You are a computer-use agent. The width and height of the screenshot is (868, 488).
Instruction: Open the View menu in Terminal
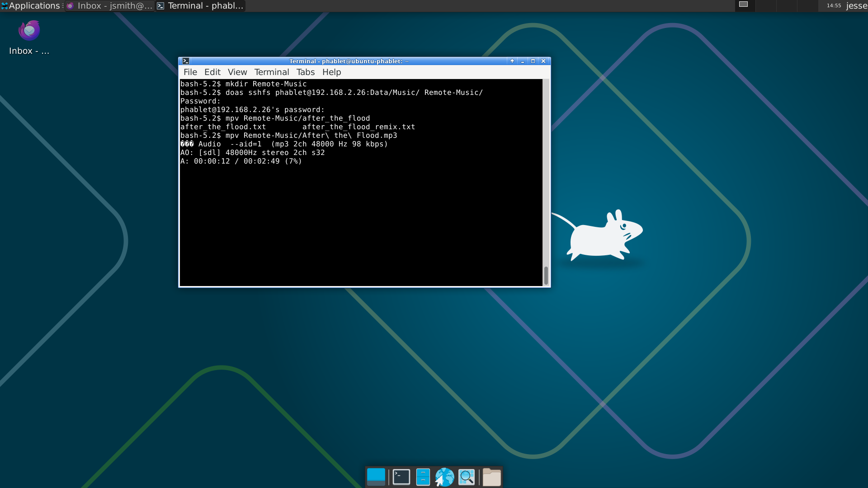(237, 72)
